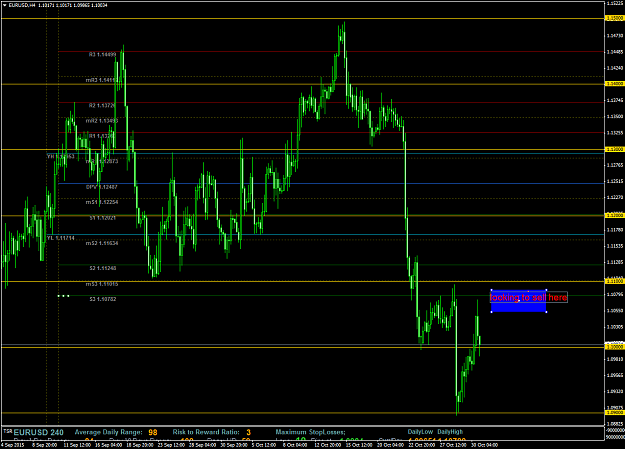The image size is (625, 449).
Task: Click the S2 support level label
Action: (x=102, y=268)
